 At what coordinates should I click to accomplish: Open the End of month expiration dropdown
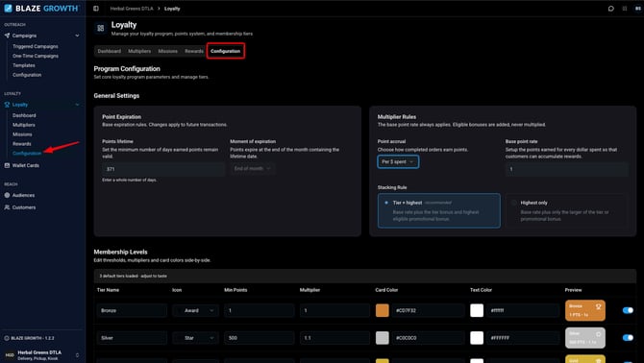tap(252, 169)
